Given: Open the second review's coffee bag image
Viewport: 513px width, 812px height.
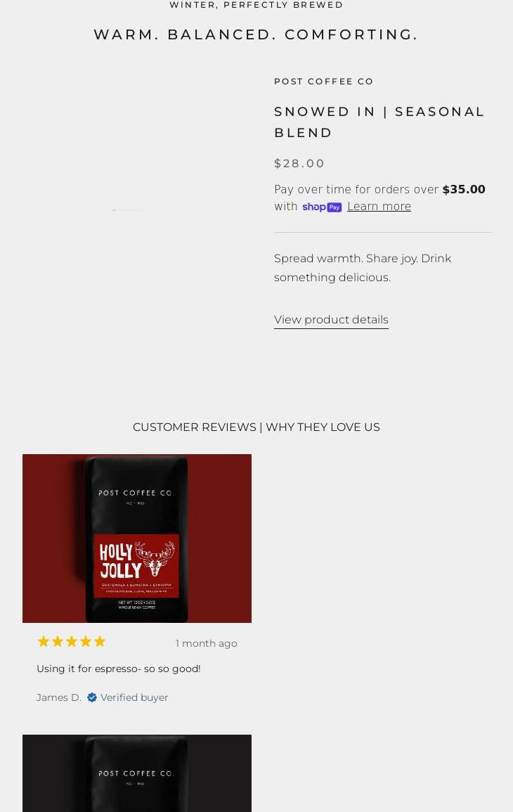Looking at the screenshot, I should 136,773.
